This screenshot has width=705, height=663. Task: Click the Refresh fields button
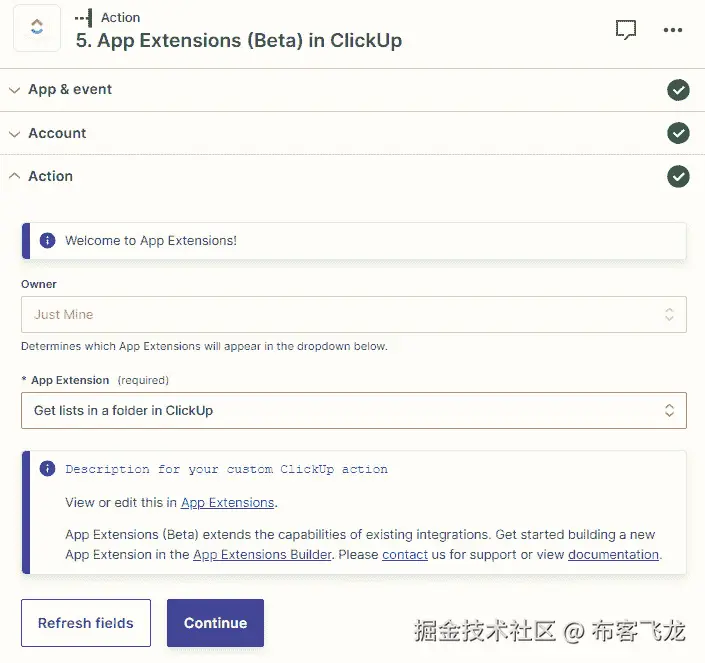pos(86,623)
